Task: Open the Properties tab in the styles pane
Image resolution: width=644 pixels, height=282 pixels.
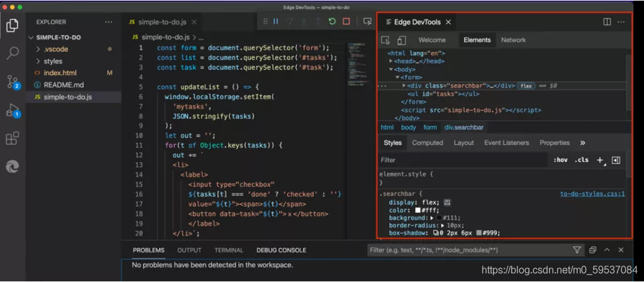Action: (555, 143)
